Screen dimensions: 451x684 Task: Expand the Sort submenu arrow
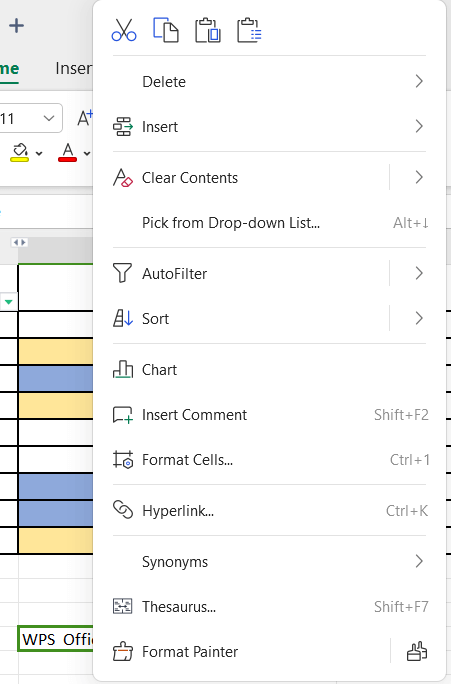point(419,318)
